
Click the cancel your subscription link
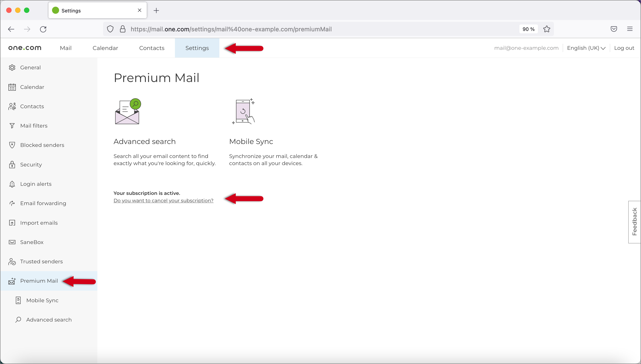(164, 200)
